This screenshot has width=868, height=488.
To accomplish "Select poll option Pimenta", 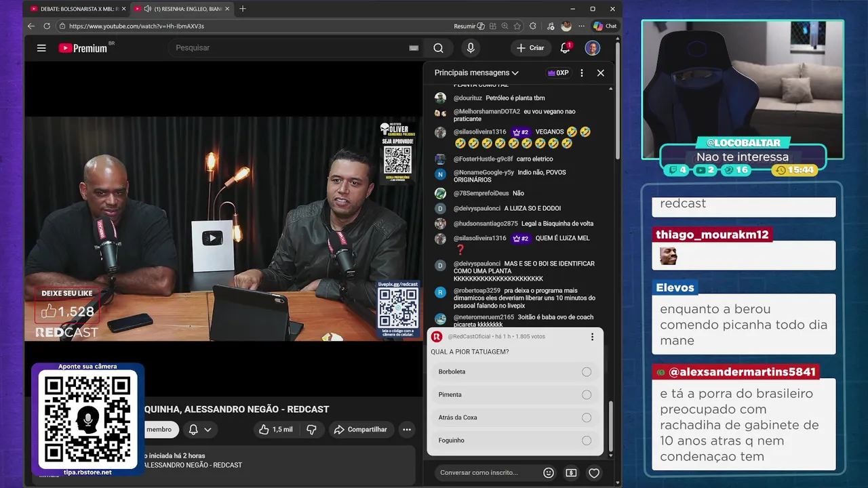I will tap(515, 394).
